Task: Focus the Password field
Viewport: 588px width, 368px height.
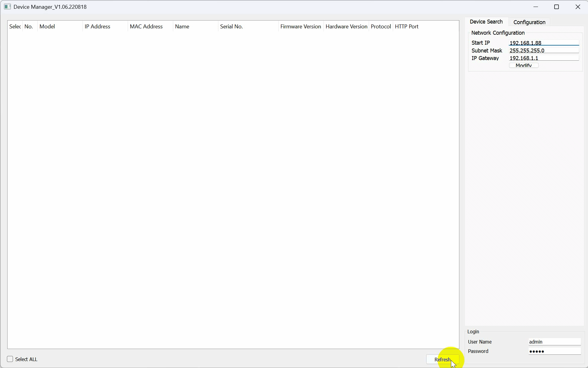Action: point(554,351)
